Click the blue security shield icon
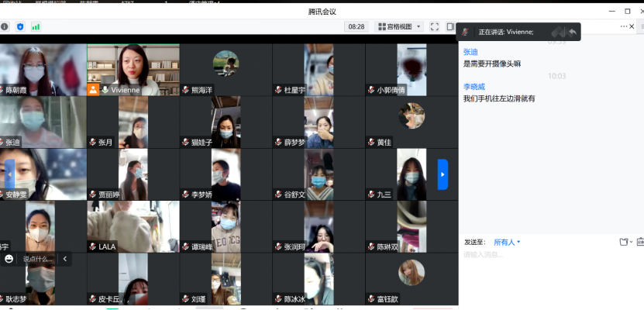644x310 pixels. pyautogui.click(x=20, y=27)
